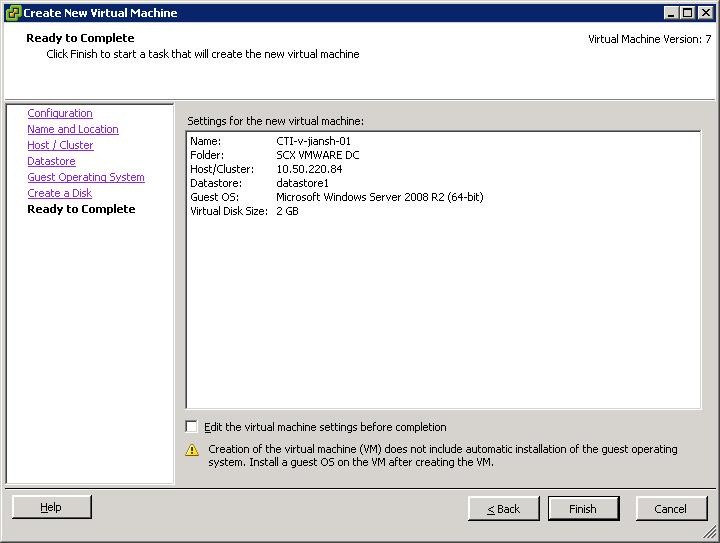Maximize the Create New Virtual Machine window
The height and width of the screenshot is (543, 720).
687,13
